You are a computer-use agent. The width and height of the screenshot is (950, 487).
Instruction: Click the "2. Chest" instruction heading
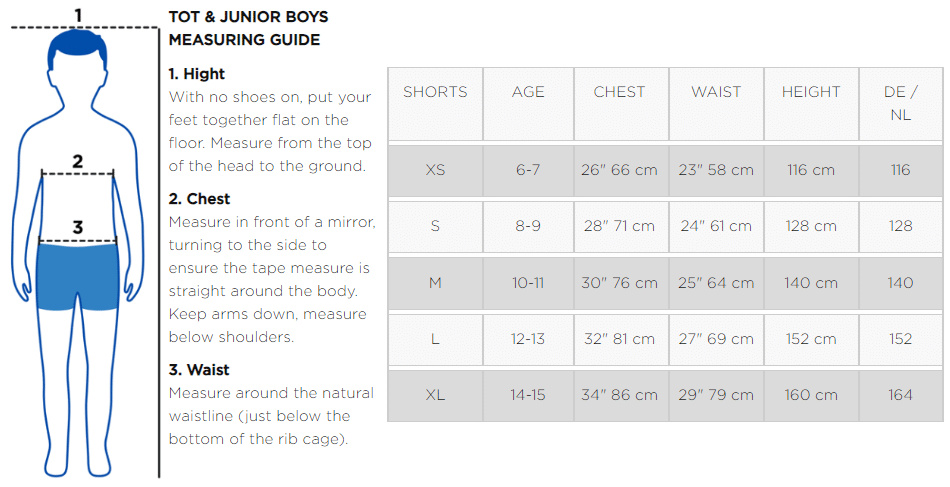tap(199, 199)
